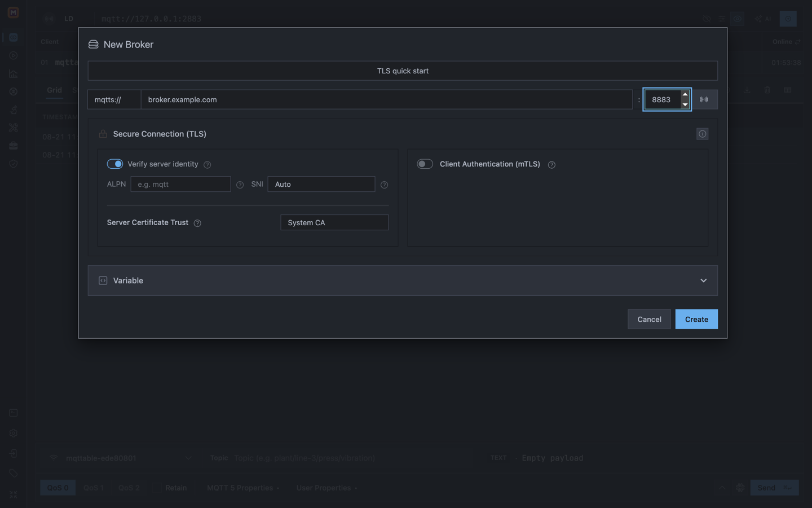812x508 pixels.
Task: Click the trash delete icon in background toolbar
Action: pos(767,90)
